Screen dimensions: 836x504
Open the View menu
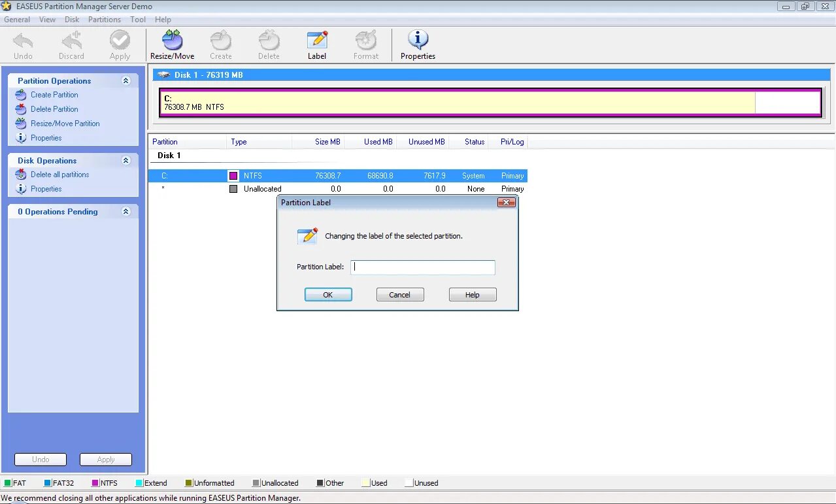(47, 20)
